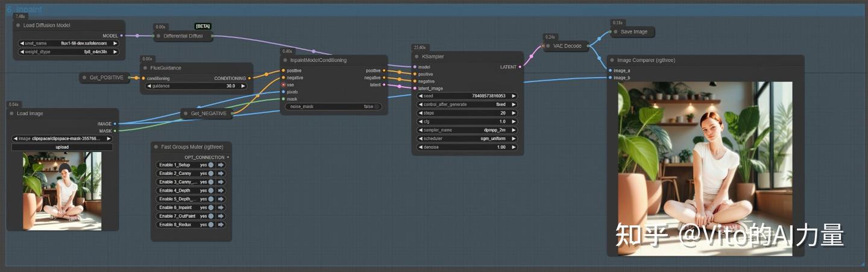Collapse the FluxGuidance node via its title dot
The height and width of the screenshot is (272, 868).
point(145,68)
